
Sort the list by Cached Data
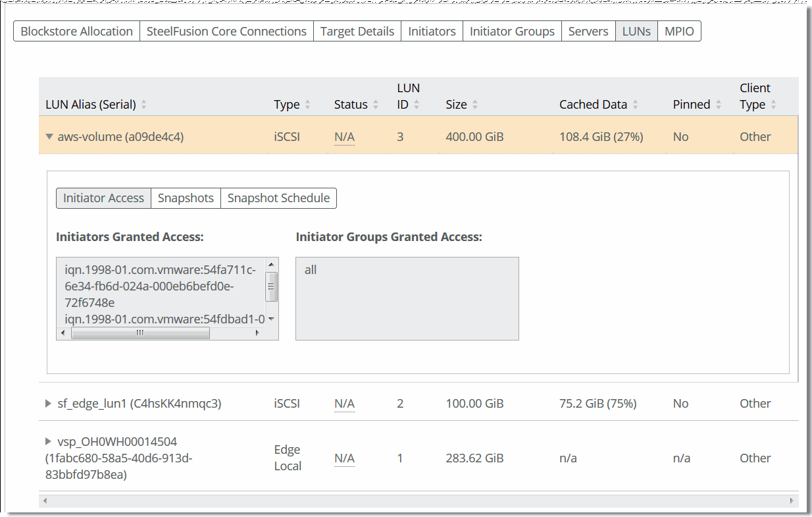tap(635, 105)
